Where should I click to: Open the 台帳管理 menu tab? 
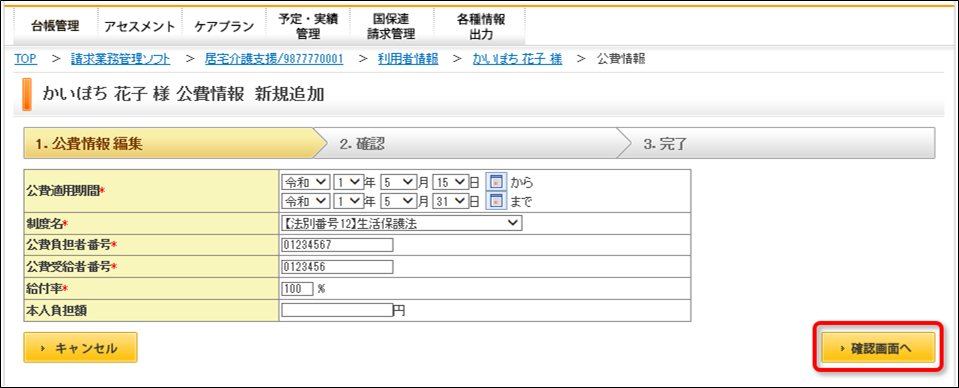[x=56, y=26]
